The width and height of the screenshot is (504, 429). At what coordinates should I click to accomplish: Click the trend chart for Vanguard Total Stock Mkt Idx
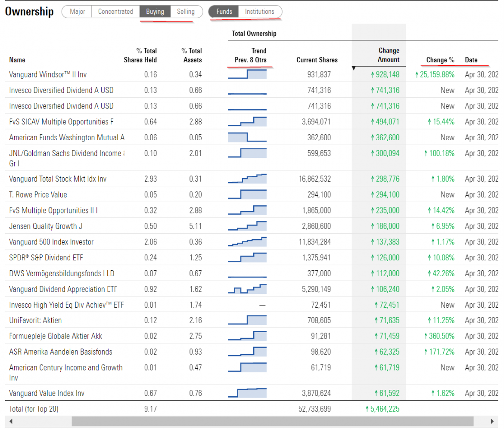(x=247, y=179)
